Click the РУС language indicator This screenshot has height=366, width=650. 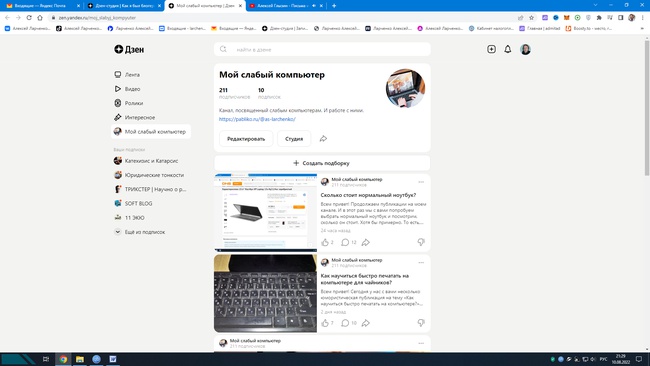[x=603, y=359]
